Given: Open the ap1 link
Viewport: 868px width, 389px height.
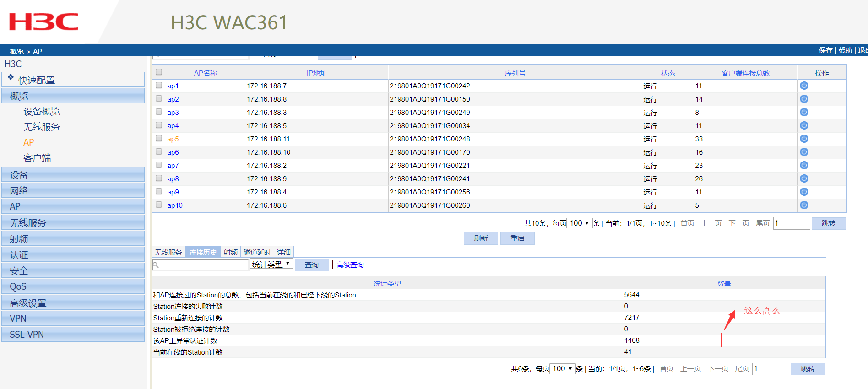Looking at the screenshot, I should (x=173, y=86).
